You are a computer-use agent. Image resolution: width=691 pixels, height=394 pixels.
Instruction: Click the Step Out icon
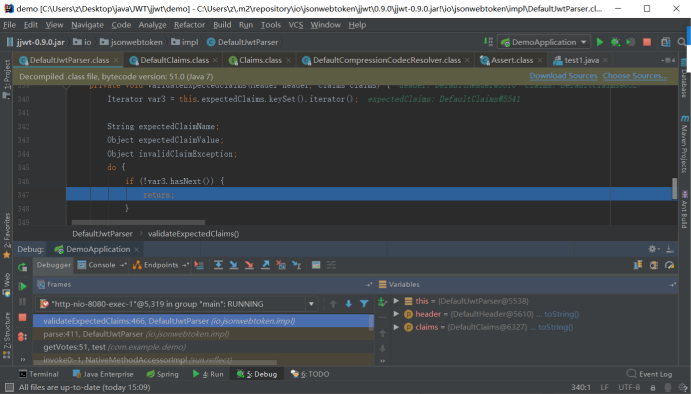click(265, 265)
